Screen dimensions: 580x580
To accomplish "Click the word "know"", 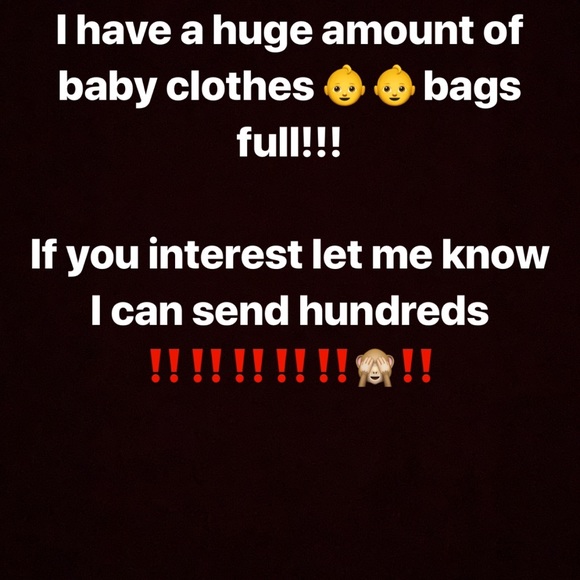I will pos(495,254).
